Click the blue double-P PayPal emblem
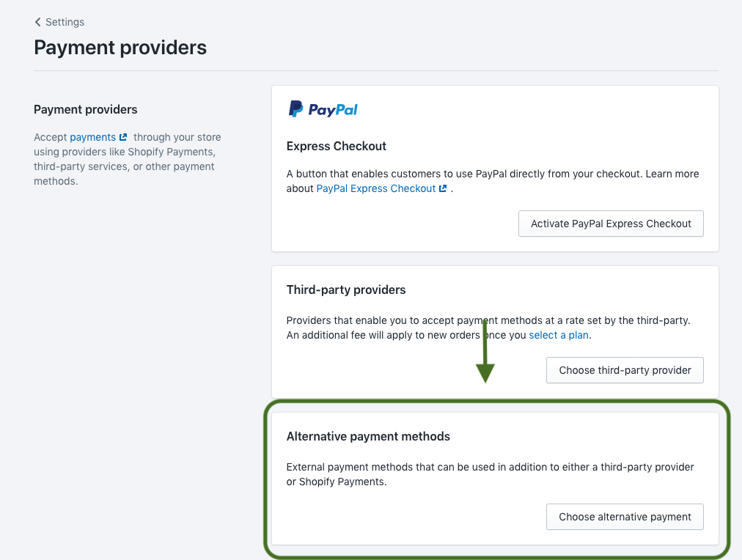 click(x=295, y=108)
